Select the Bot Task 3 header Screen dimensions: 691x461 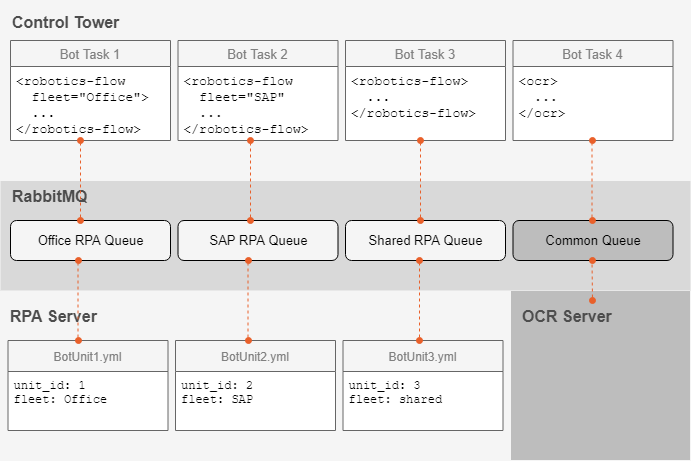pos(425,54)
